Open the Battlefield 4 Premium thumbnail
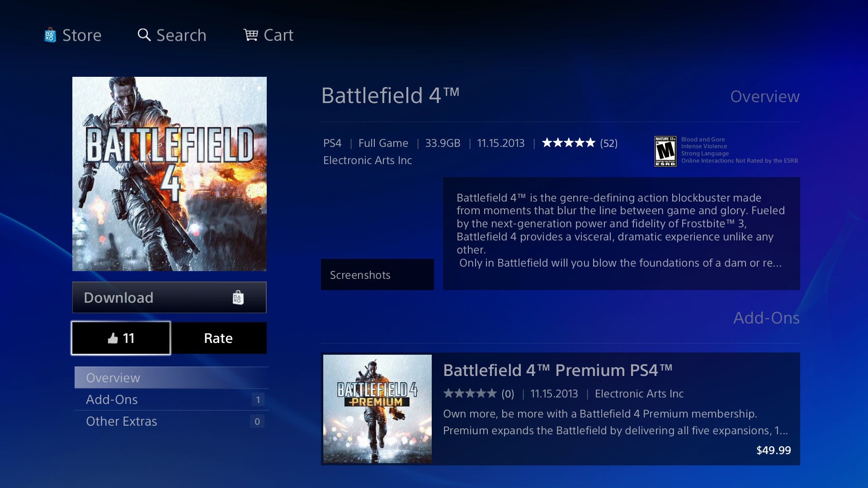The image size is (868, 488). (x=377, y=408)
